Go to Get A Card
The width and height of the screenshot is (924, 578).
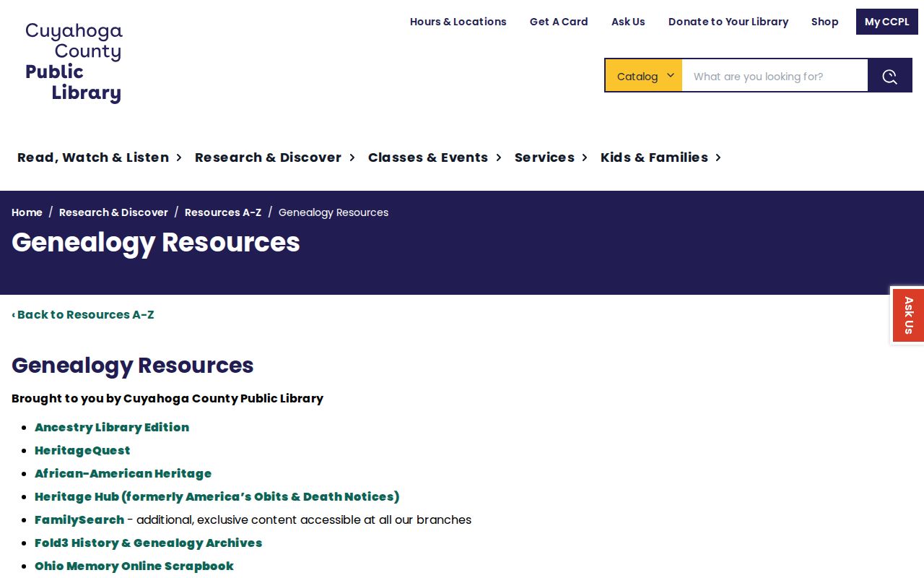pyautogui.click(x=559, y=22)
